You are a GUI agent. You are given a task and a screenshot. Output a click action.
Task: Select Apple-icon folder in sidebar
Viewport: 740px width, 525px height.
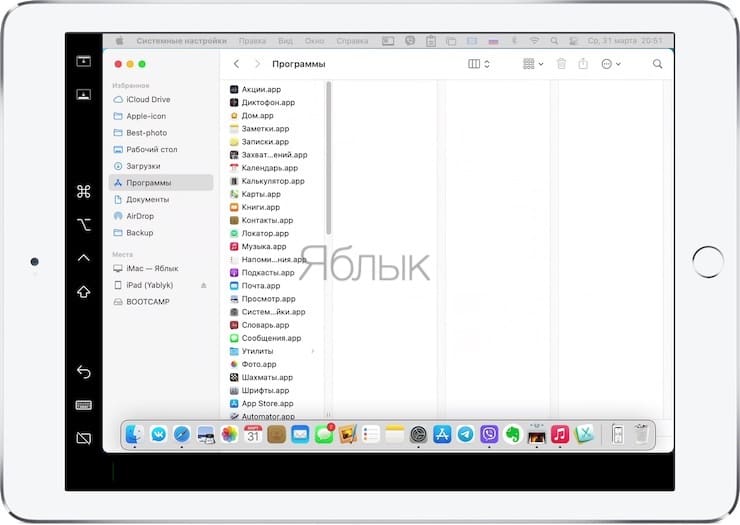(x=161, y=116)
